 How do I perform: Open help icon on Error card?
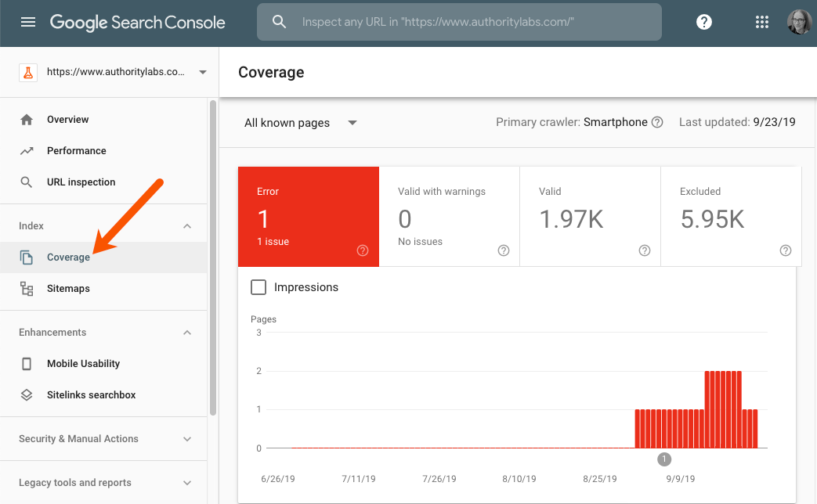click(x=363, y=250)
